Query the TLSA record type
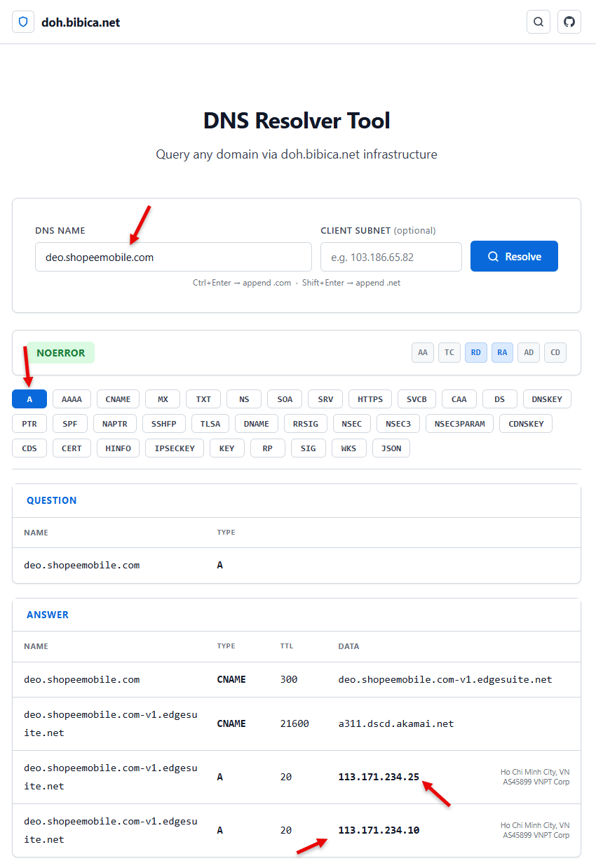 pyautogui.click(x=210, y=424)
